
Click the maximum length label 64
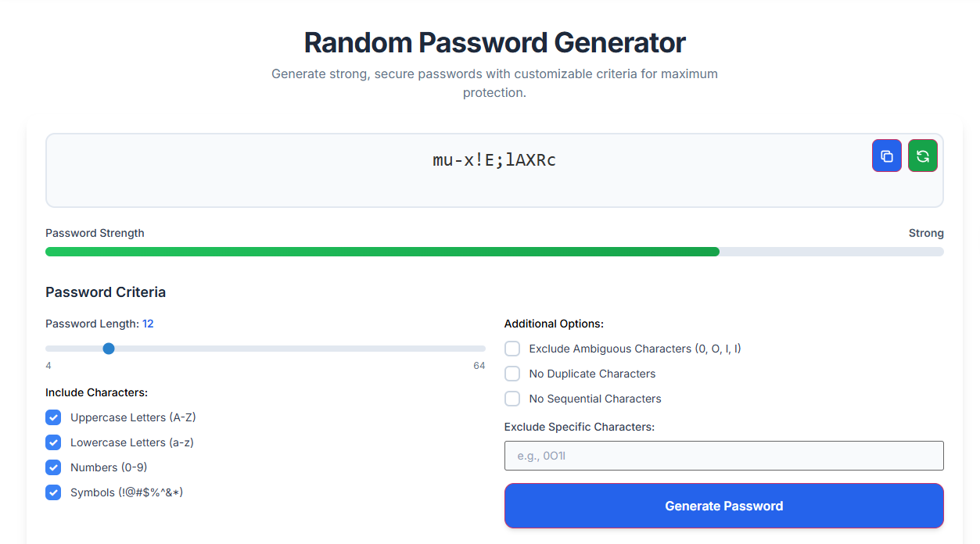pyautogui.click(x=479, y=365)
